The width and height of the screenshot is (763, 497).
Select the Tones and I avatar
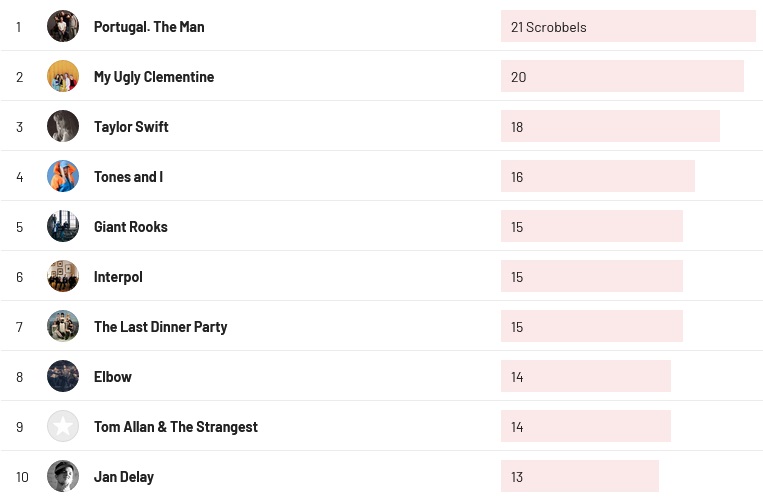63,176
